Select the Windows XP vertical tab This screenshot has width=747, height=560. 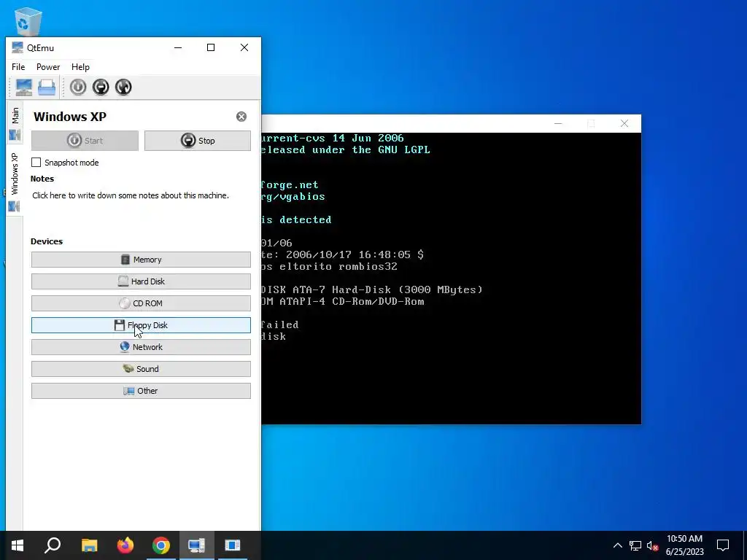pyautogui.click(x=15, y=181)
